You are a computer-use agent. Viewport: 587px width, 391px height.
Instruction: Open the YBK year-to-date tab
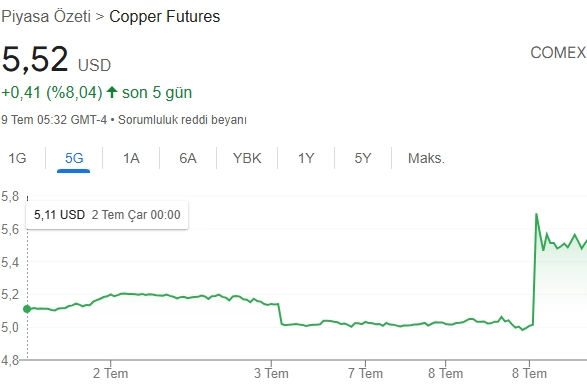247,158
